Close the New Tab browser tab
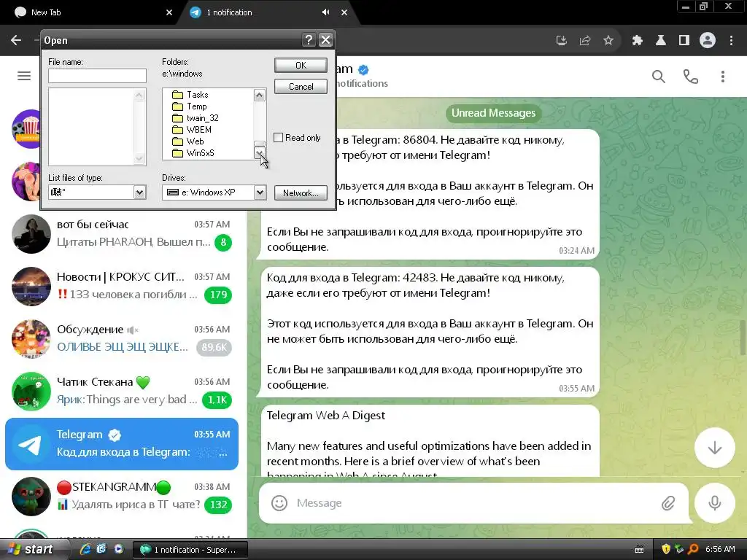The height and width of the screenshot is (560, 747). 169,12
